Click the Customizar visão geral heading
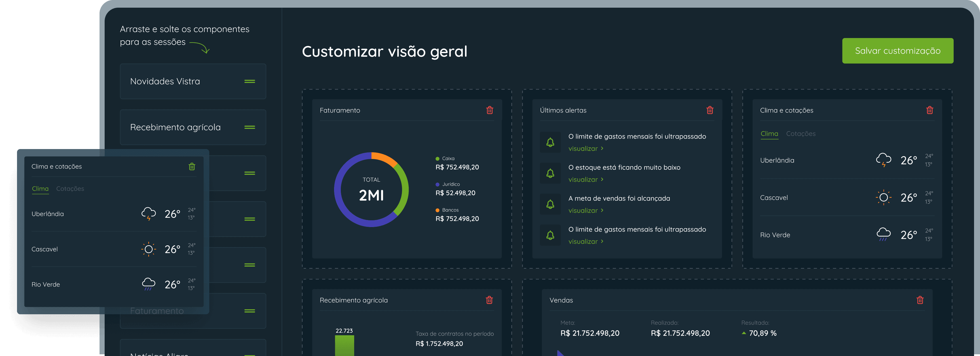This screenshot has height=356, width=980. point(384,51)
